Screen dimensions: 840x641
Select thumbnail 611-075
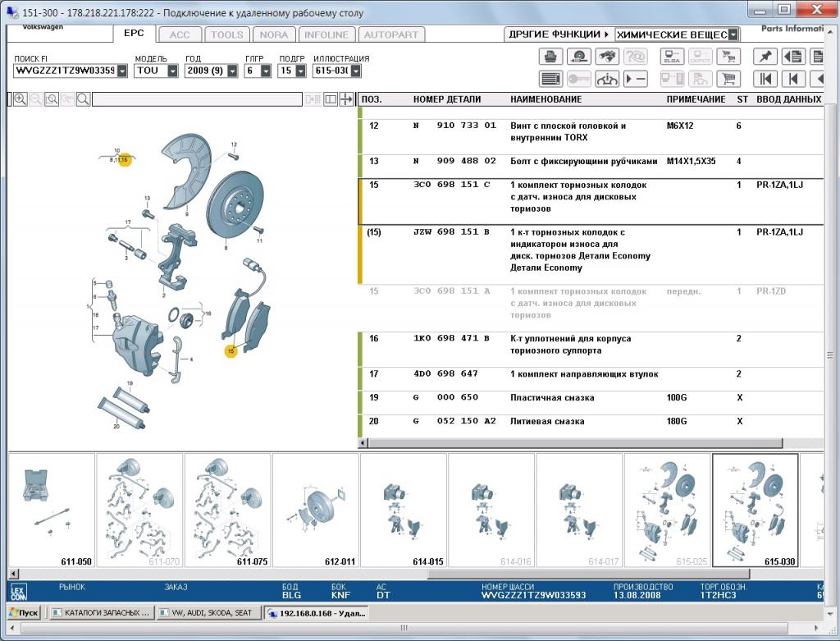coord(228,511)
